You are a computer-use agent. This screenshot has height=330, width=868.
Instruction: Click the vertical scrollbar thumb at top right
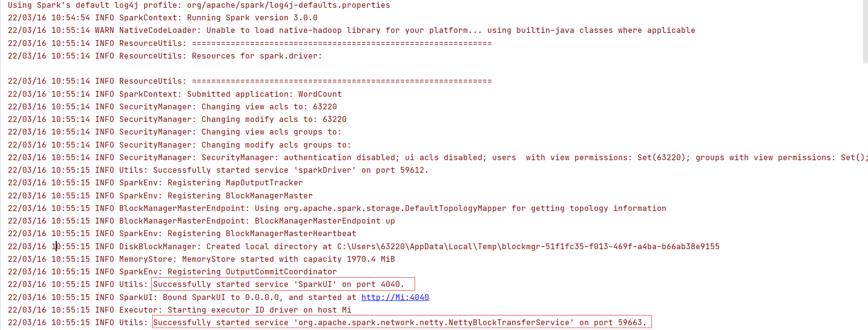pos(865,31)
